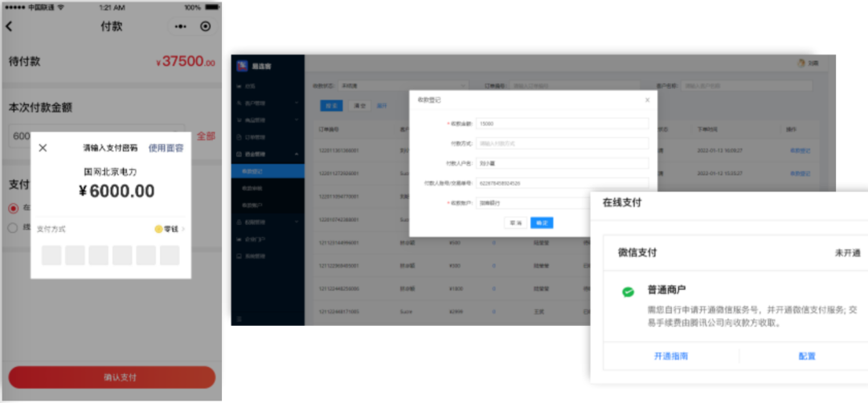The image size is (868, 403).
Task: Click the user avatar in the top-right header
Action: [x=800, y=63]
